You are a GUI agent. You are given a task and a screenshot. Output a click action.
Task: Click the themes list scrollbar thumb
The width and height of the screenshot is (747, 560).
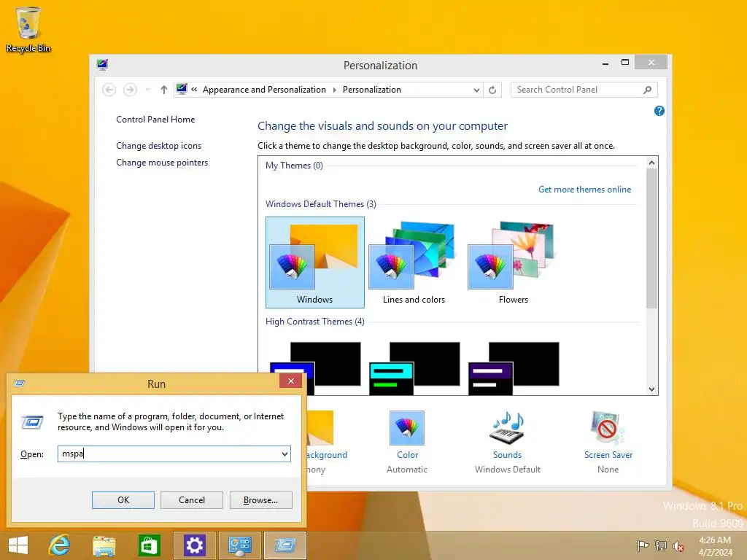coord(651,238)
